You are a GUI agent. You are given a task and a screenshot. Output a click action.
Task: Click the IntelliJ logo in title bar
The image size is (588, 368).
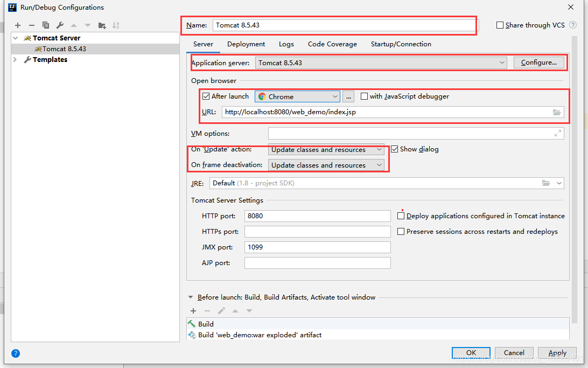12,7
